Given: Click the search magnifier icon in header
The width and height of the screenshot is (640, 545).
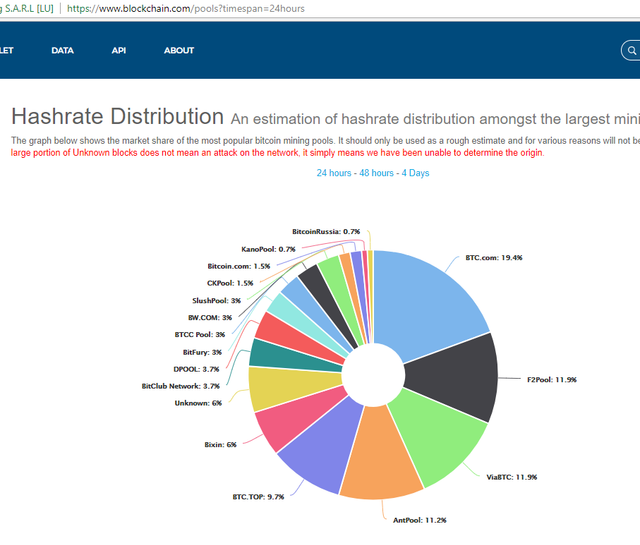Looking at the screenshot, I should (x=632, y=51).
